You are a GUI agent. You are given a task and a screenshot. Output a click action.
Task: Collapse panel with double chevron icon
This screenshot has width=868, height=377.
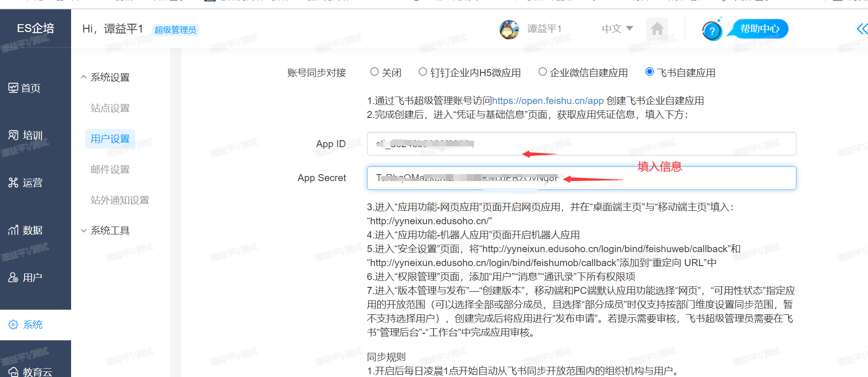point(861,29)
